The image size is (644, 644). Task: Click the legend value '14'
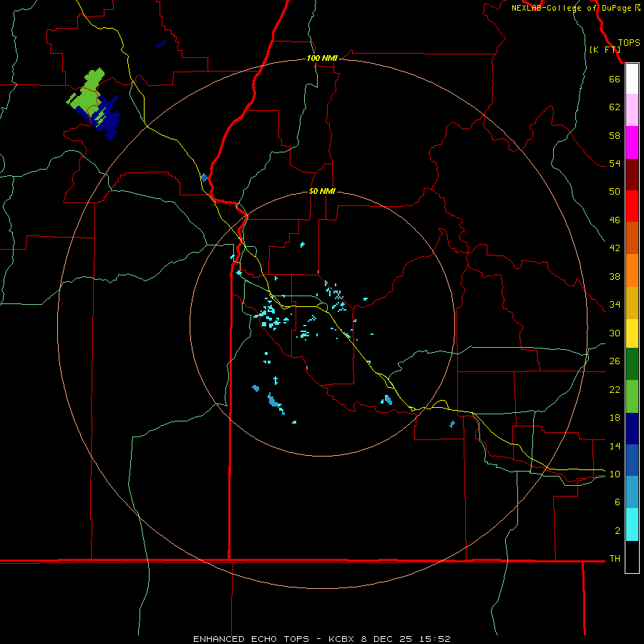point(615,446)
